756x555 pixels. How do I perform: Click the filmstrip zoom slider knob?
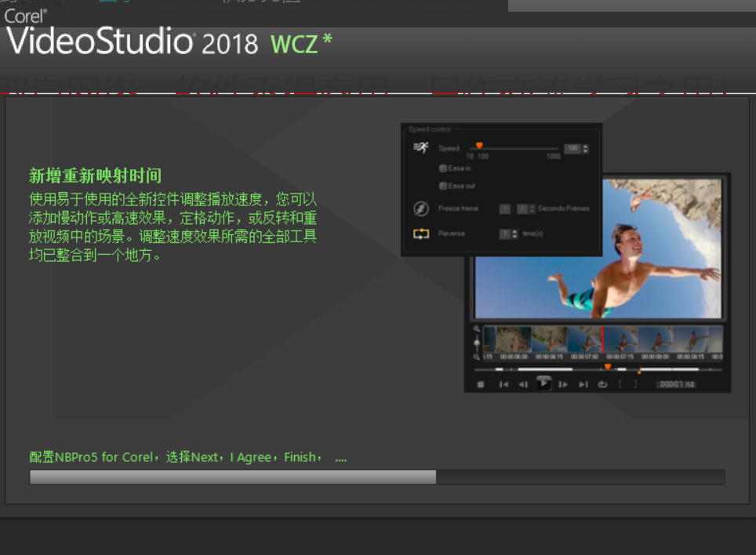476,343
